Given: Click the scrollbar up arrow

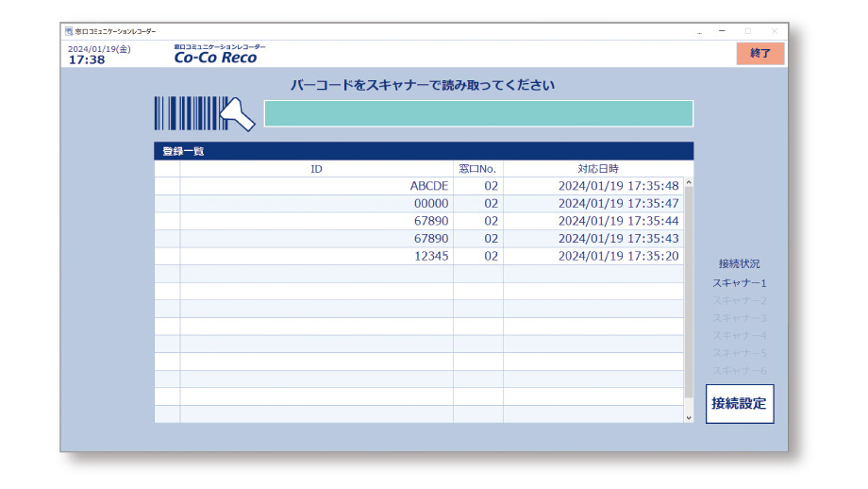Looking at the screenshot, I should pos(688,183).
